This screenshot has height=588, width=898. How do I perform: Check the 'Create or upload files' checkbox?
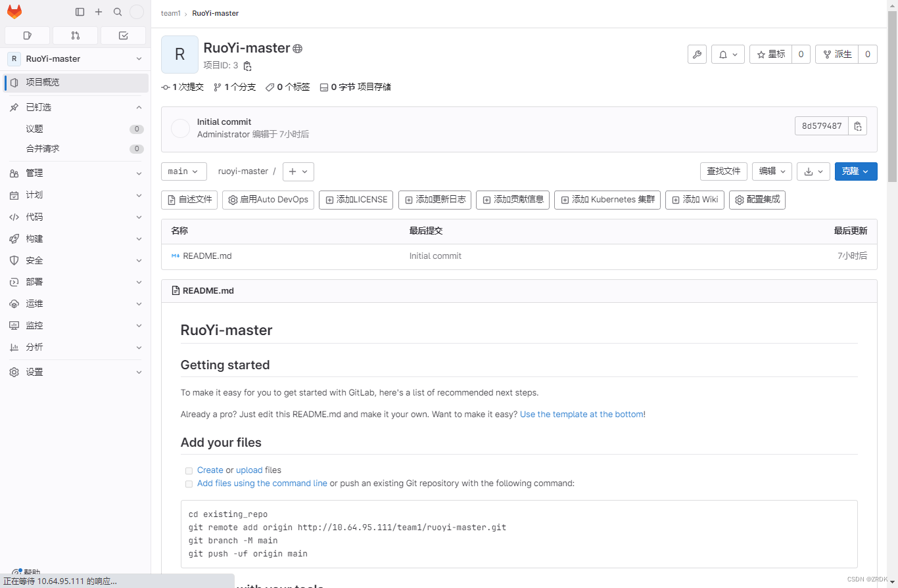189,470
